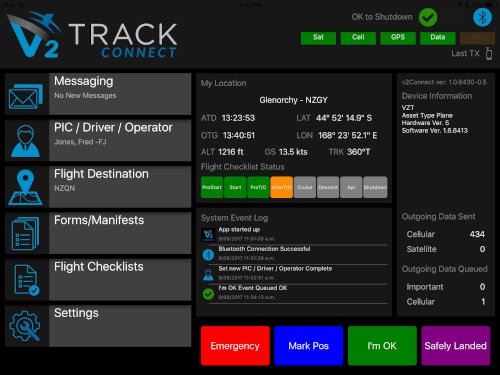The width and height of the screenshot is (500, 375).
Task: Tap the Important queued row
Action: coord(446,287)
